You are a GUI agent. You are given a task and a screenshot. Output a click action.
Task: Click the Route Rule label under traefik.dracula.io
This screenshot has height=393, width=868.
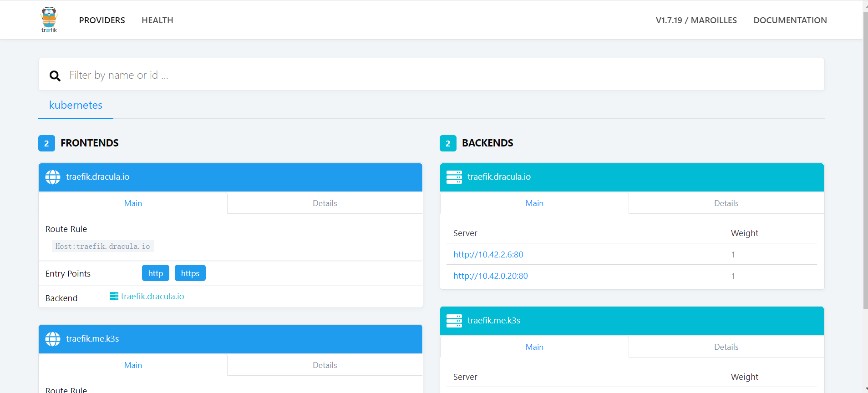coord(66,229)
